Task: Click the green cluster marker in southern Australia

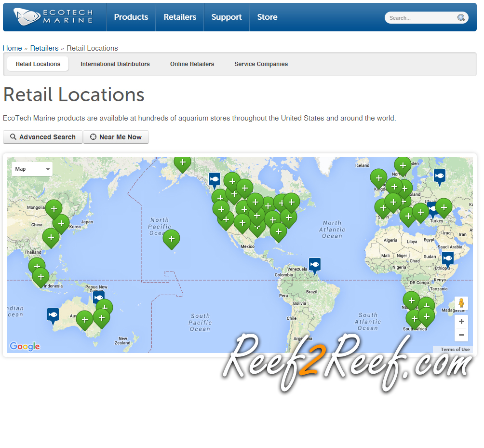Action: pyautogui.click(x=84, y=321)
